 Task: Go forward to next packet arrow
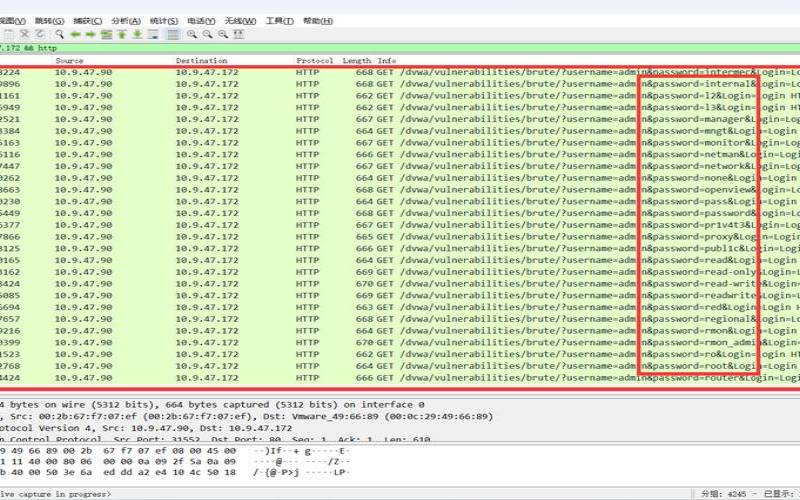[89, 34]
